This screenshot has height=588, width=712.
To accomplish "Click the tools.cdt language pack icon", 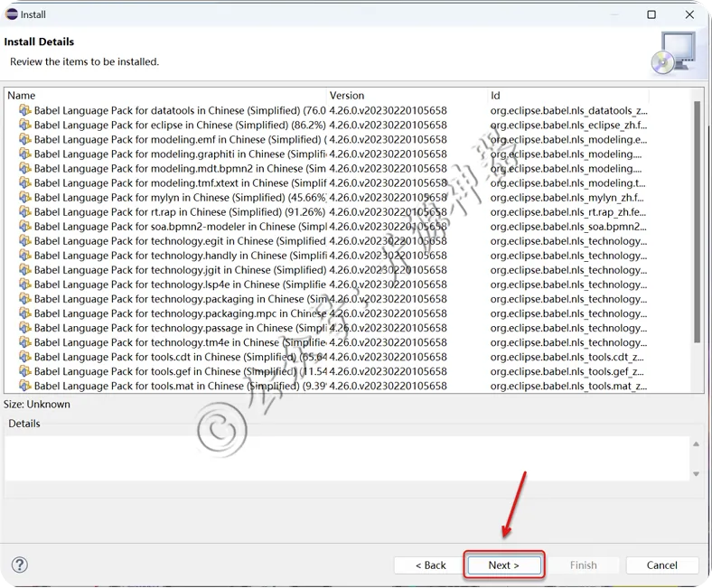I will [25, 358].
